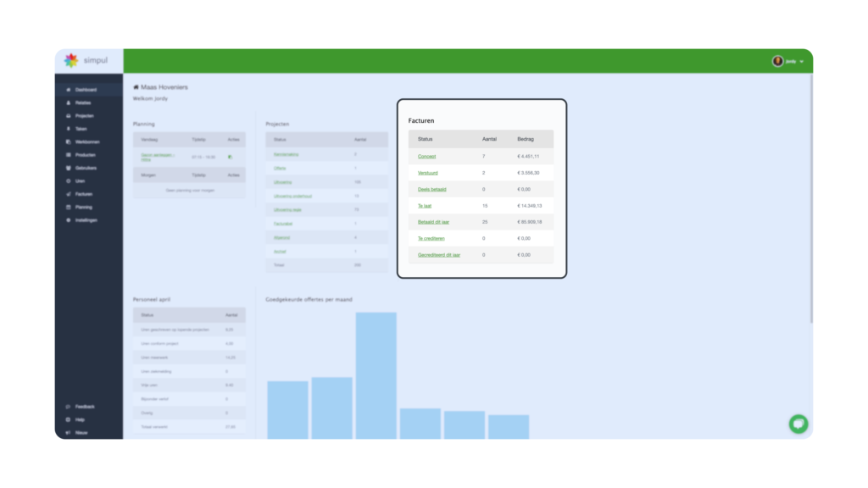Click the Personeel april heading
This screenshot has width=868, height=488.
pos(152,299)
